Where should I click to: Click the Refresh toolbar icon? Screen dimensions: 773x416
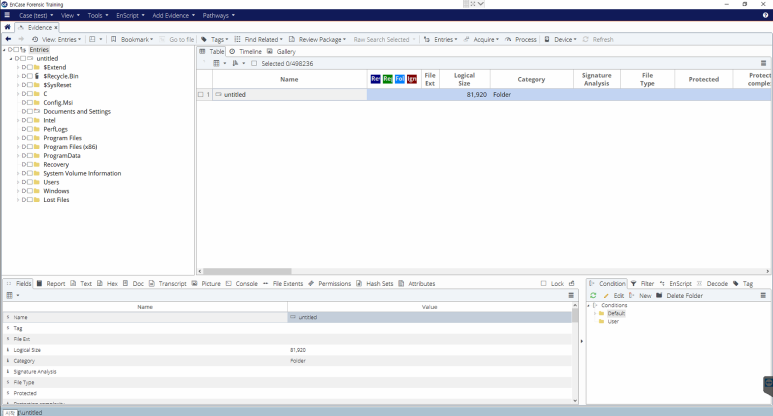[x=586, y=39]
